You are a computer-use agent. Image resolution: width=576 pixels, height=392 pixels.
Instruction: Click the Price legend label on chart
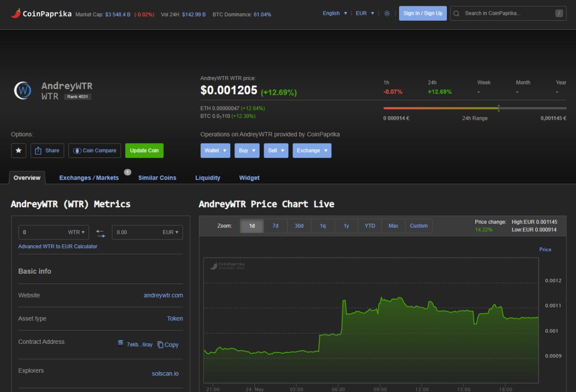[x=545, y=249]
